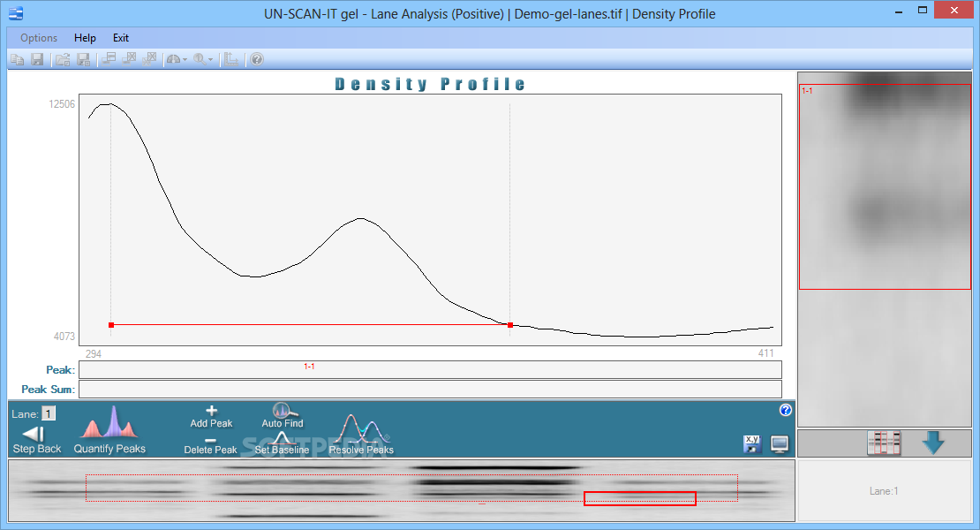Click the blue down arrow icon
The height and width of the screenshot is (530, 980).
933,443
